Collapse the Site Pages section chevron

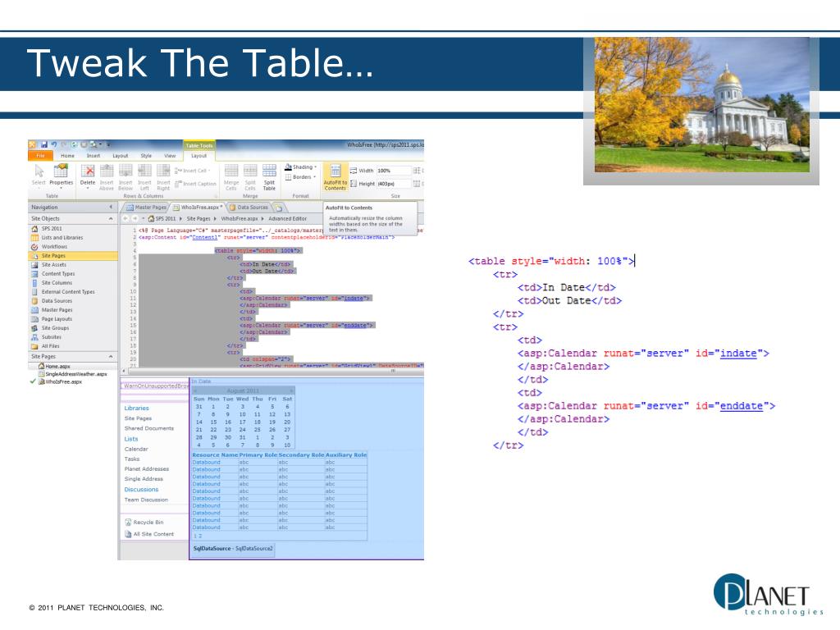[111, 356]
